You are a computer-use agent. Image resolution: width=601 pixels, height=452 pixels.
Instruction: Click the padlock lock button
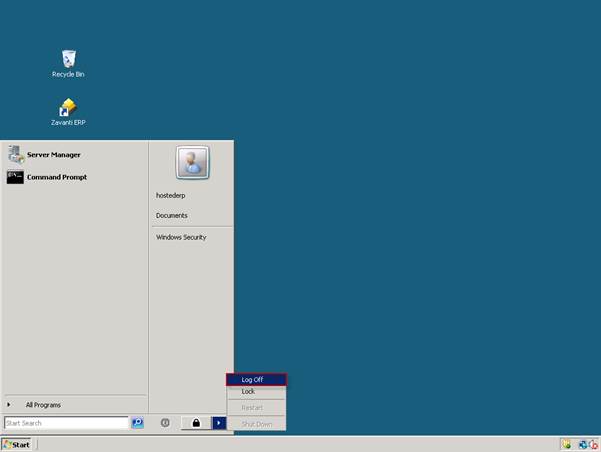coord(196,423)
